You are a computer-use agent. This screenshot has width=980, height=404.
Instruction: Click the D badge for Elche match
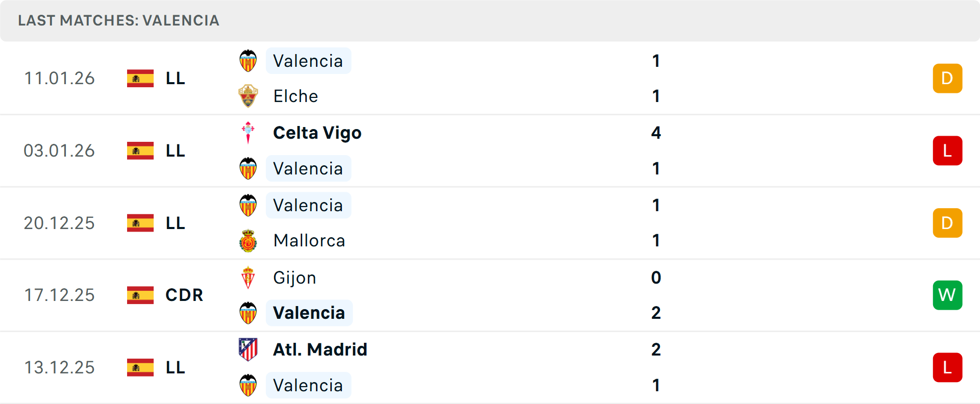[x=947, y=78]
